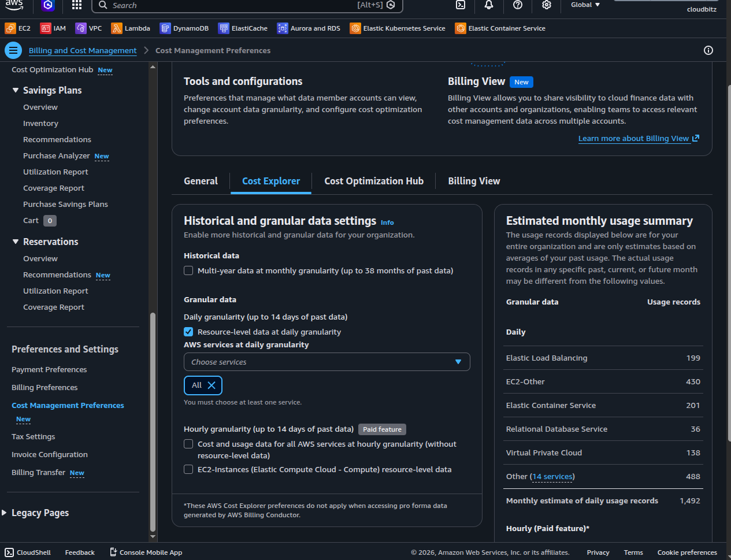
Task: Open the AWS home logo
Action: (14, 5)
